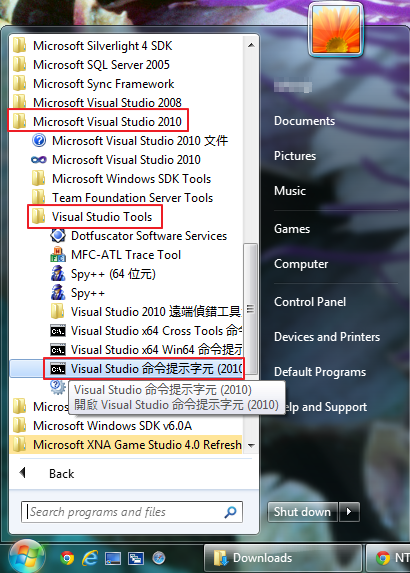Viewport: 410px width, 573px height.
Task: Open Control Panel
Action: tap(310, 302)
